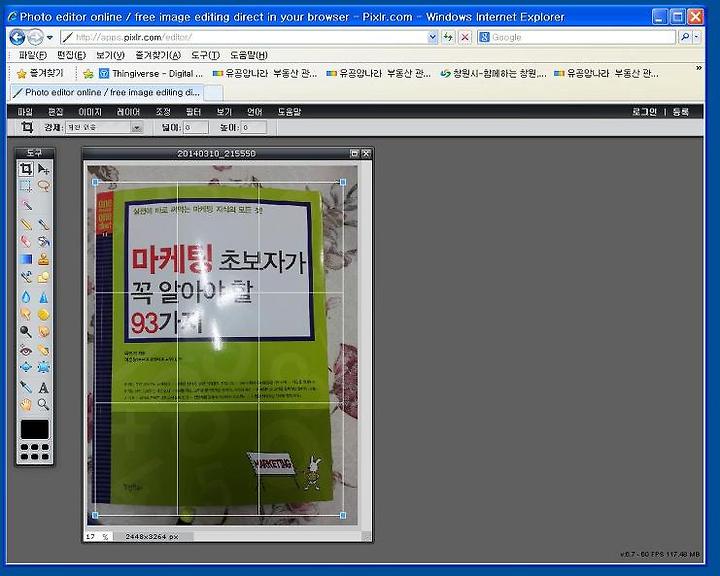This screenshot has width=720, height=576.
Task: Select the Type text tool
Action: (44, 387)
